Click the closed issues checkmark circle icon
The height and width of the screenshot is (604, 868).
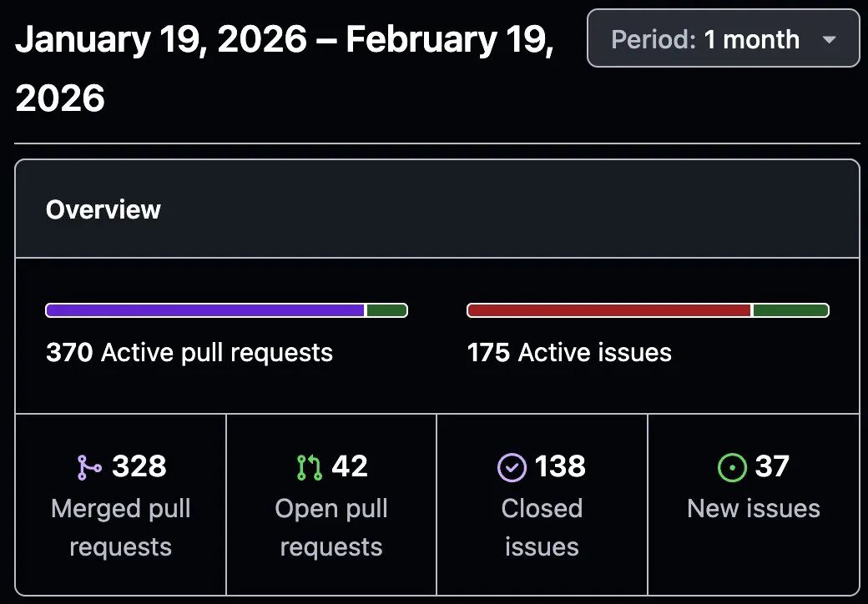tap(512, 467)
